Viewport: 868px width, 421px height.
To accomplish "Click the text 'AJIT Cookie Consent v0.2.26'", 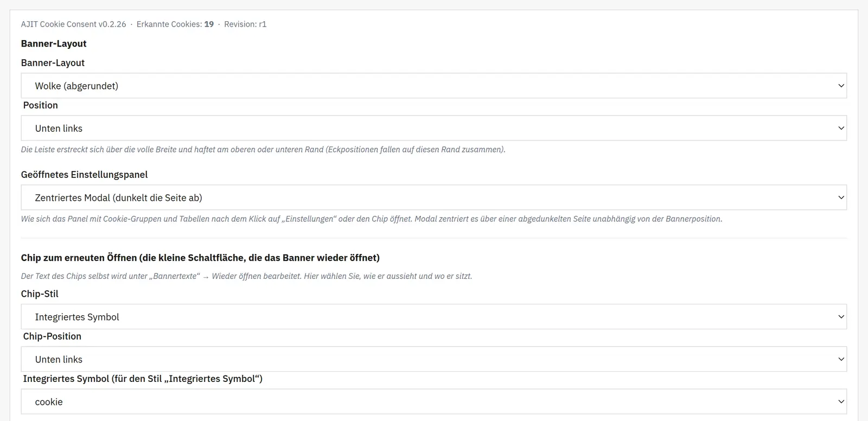I will (x=73, y=24).
